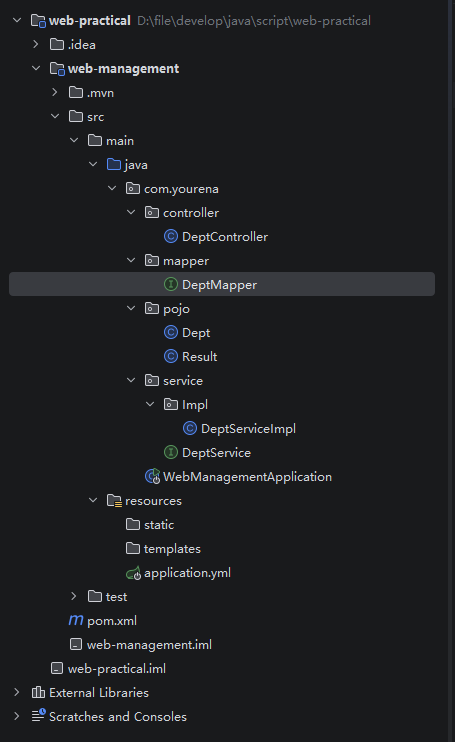
Task: Click the DeptServiceImpl class icon
Action: [190, 428]
